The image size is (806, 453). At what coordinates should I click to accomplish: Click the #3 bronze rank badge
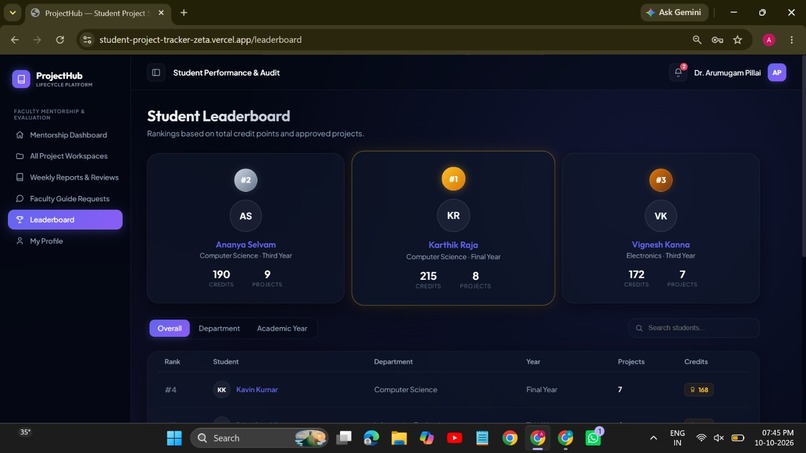coord(661,180)
